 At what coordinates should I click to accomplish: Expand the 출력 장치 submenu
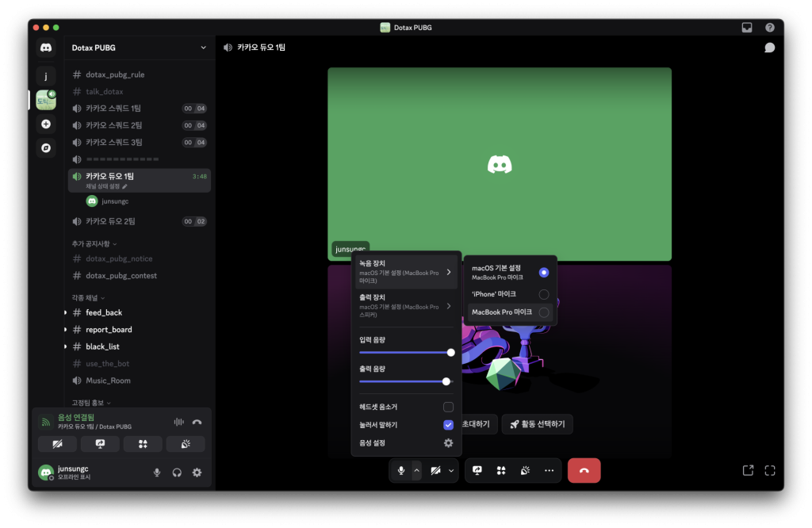(x=405, y=305)
